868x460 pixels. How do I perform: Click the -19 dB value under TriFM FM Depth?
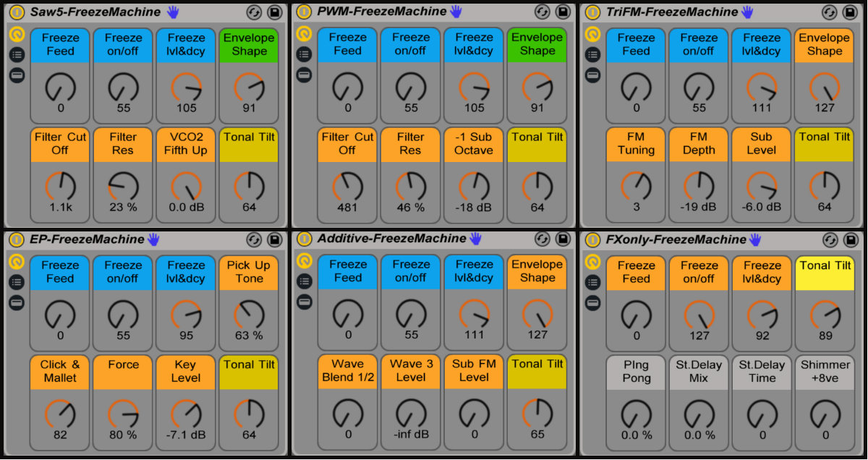(x=699, y=208)
